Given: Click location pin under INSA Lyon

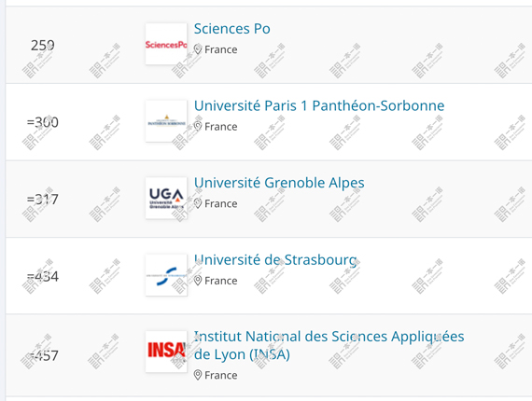Looking at the screenshot, I should click(x=198, y=375).
